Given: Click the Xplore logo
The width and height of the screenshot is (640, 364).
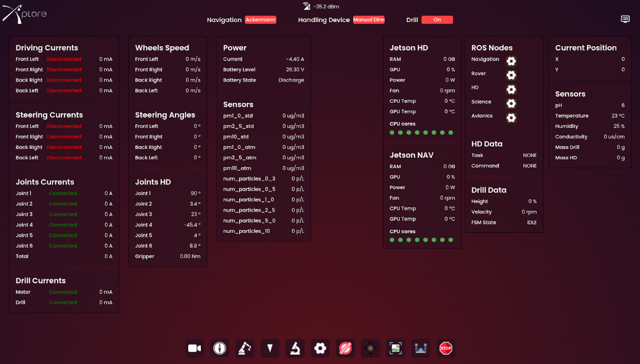Looking at the screenshot, I should pos(25,14).
